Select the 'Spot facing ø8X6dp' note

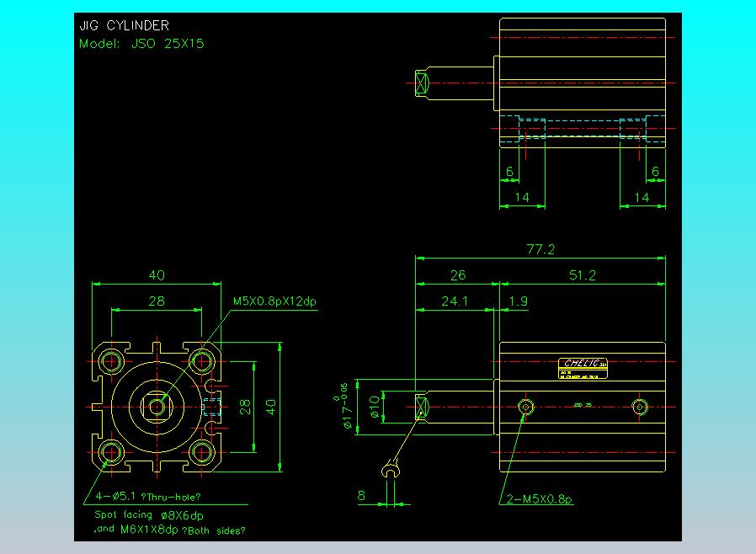click(148, 515)
